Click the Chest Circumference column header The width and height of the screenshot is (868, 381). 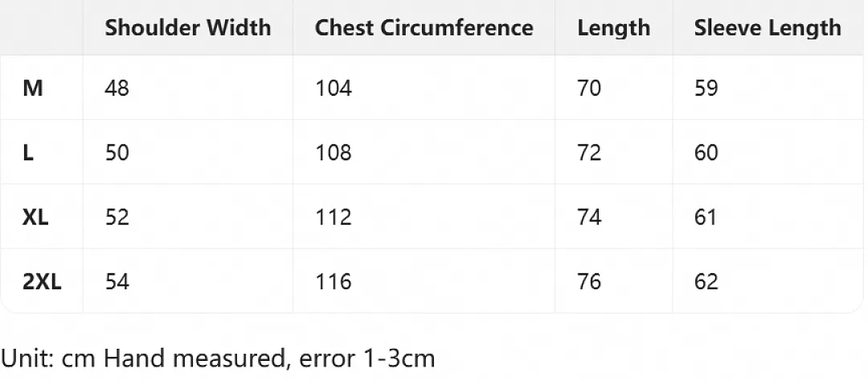[x=424, y=27]
